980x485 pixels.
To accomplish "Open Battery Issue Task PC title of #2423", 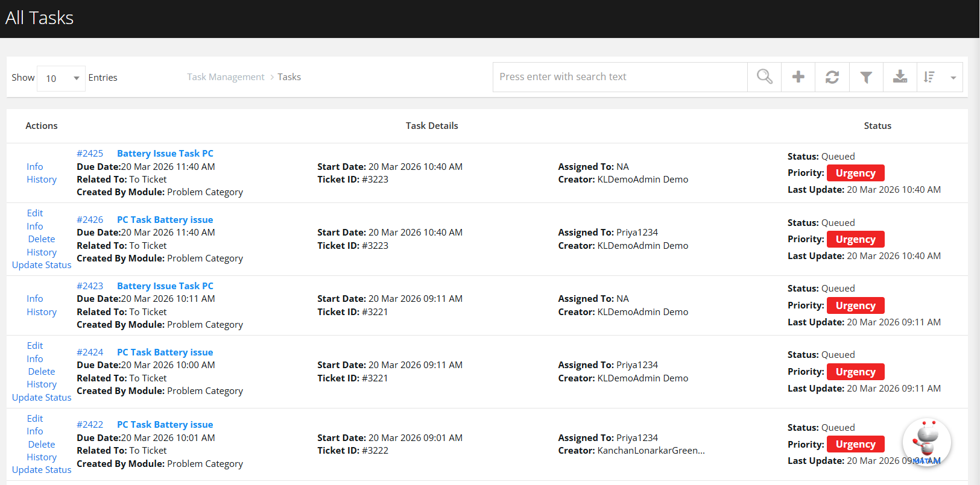I will click(165, 286).
